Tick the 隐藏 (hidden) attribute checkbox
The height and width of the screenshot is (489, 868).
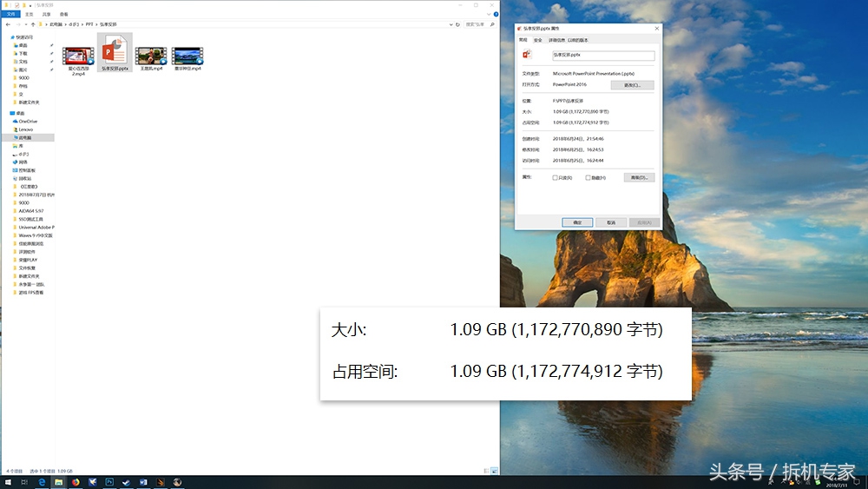point(589,177)
